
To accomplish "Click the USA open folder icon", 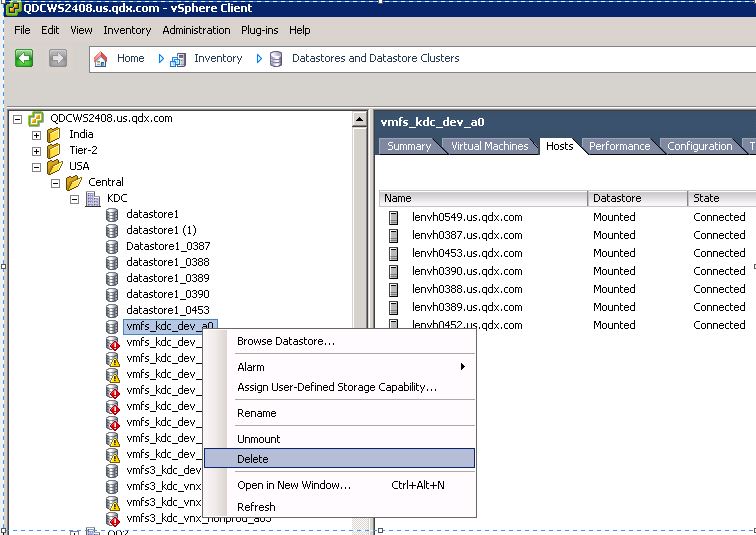I will pos(54,167).
